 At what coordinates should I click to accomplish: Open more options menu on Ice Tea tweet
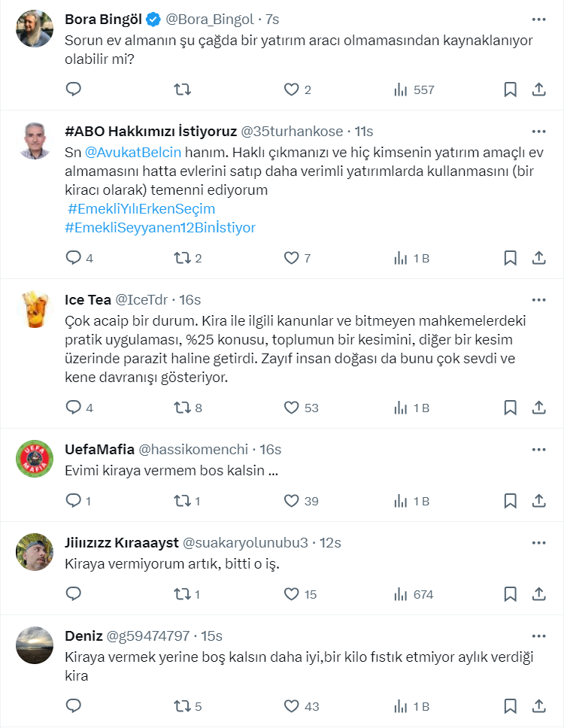pos(538,299)
